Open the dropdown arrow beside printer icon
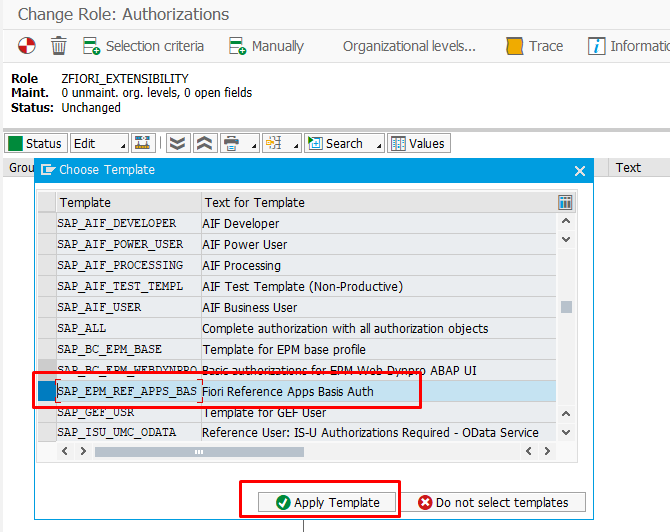Image resolution: width=670 pixels, height=532 pixels. coord(253,146)
